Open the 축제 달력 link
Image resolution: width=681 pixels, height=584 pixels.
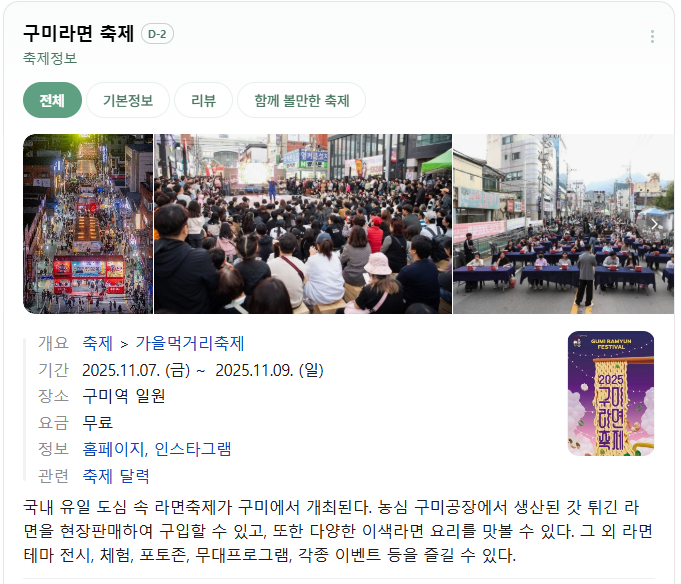(x=116, y=476)
